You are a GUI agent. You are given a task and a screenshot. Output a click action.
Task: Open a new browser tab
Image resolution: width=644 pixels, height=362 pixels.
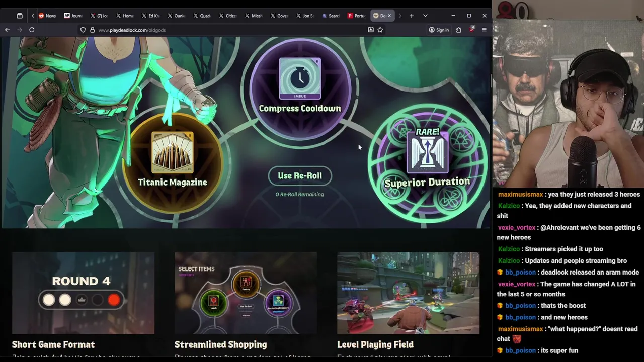pyautogui.click(x=412, y=16)
